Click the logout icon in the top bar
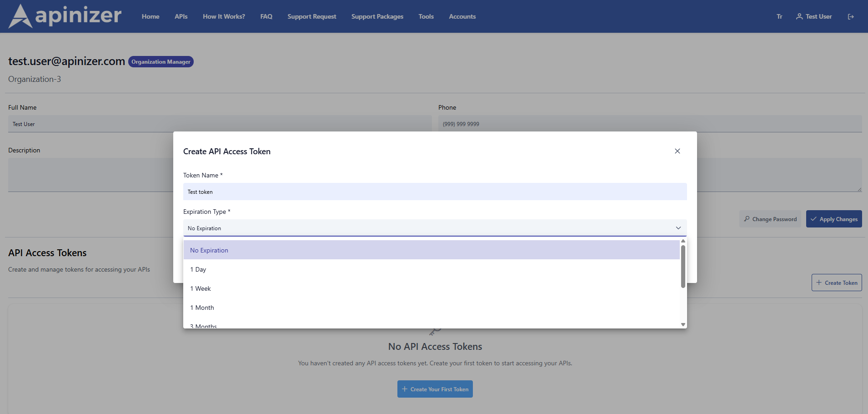 coord(851,16)
